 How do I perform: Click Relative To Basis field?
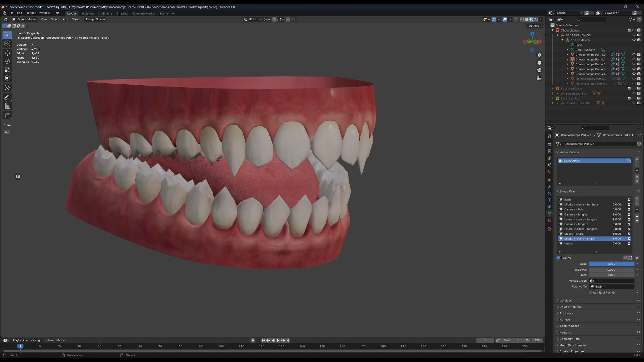click(x=612, y=287)
